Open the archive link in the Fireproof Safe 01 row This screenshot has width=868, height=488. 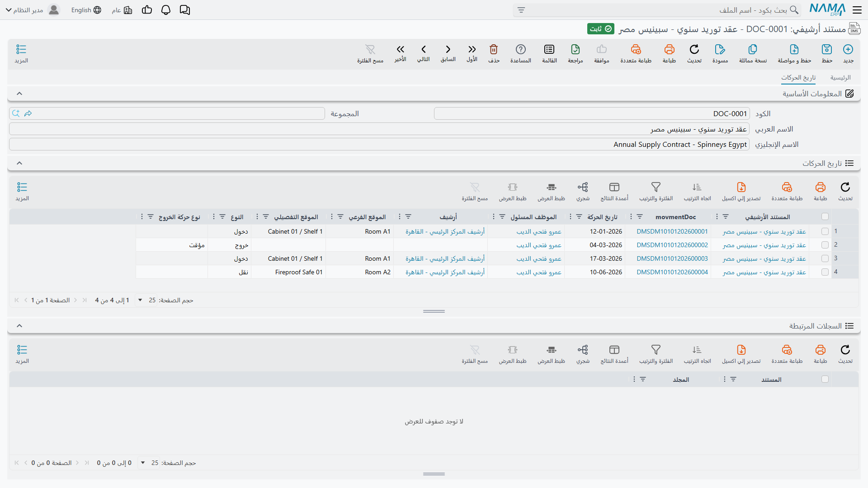pos(445,272)
